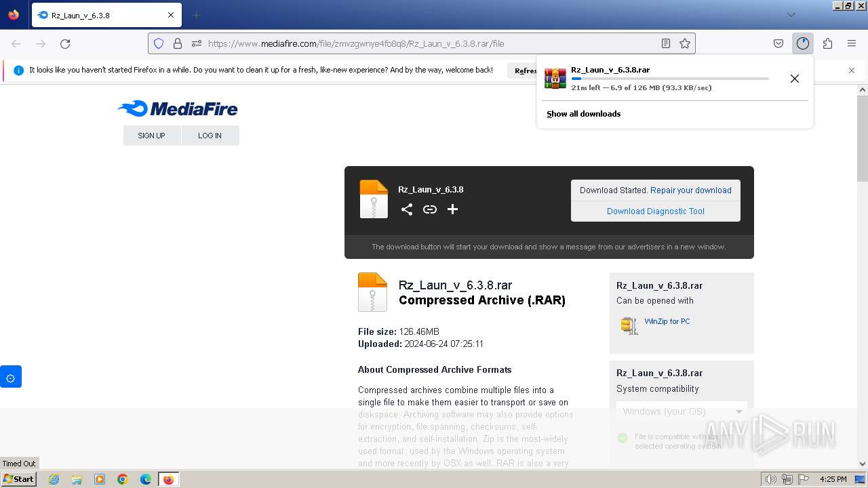The image size is (868, 488).
Task: Open the Windows Start menu
Action: point(18,479)
